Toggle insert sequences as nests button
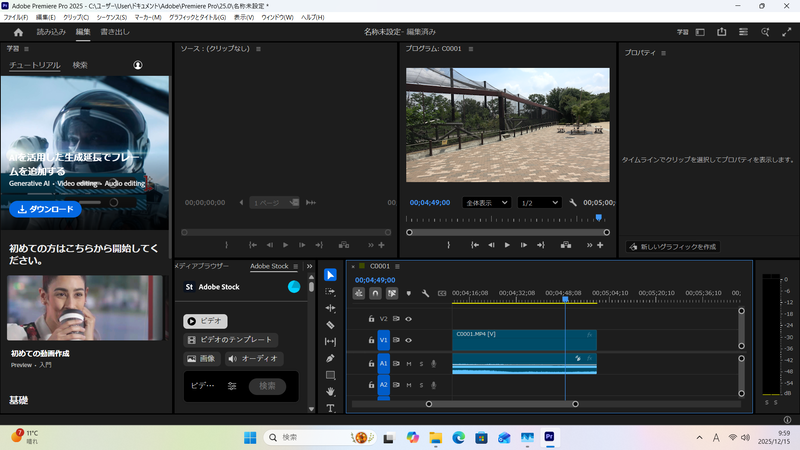This screenshot has height=450, width=800. tap(359, 293)
